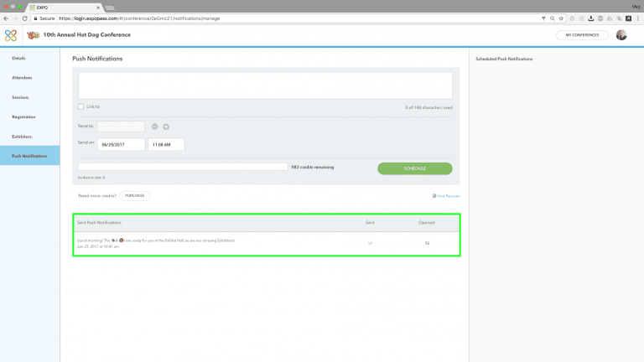
Task: Click the add (plus) recipient icon
Action: coord(166,127)
